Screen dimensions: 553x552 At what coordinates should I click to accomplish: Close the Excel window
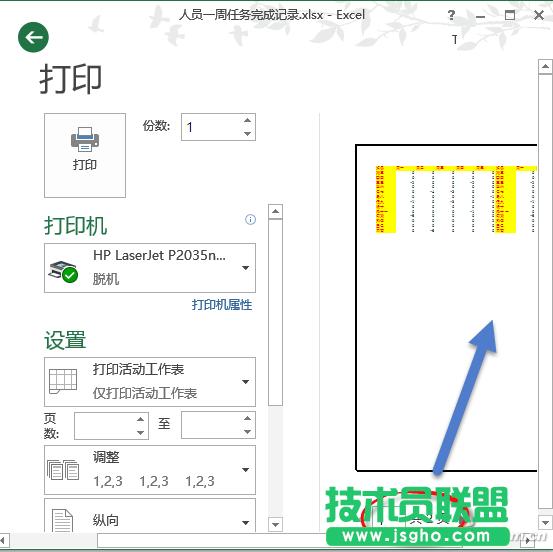point(539,15)
